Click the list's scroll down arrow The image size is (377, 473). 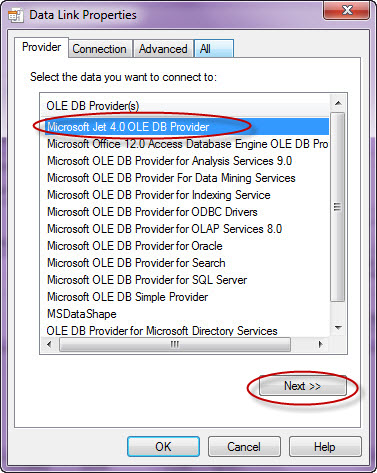click(x=338, y=328)
